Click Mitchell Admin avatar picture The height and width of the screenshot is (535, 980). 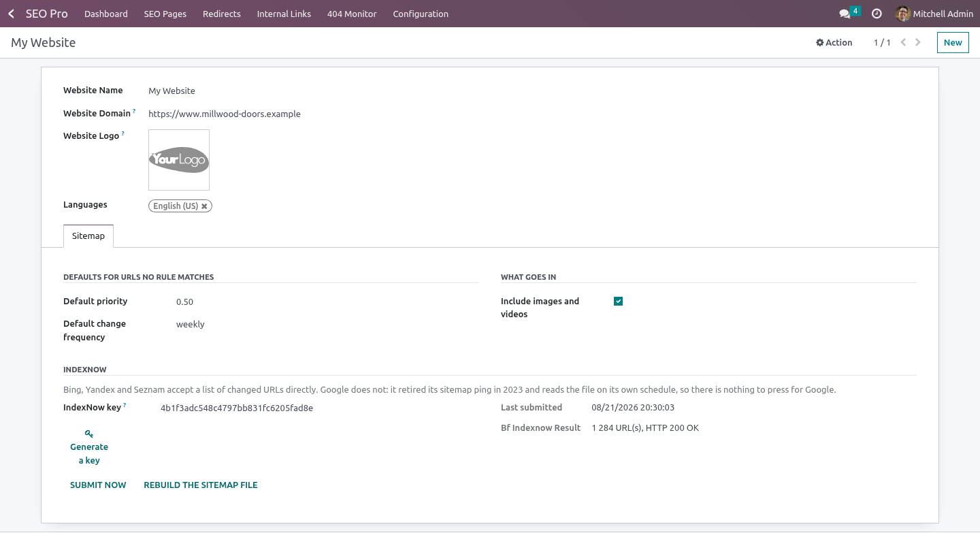pos(903,14)
